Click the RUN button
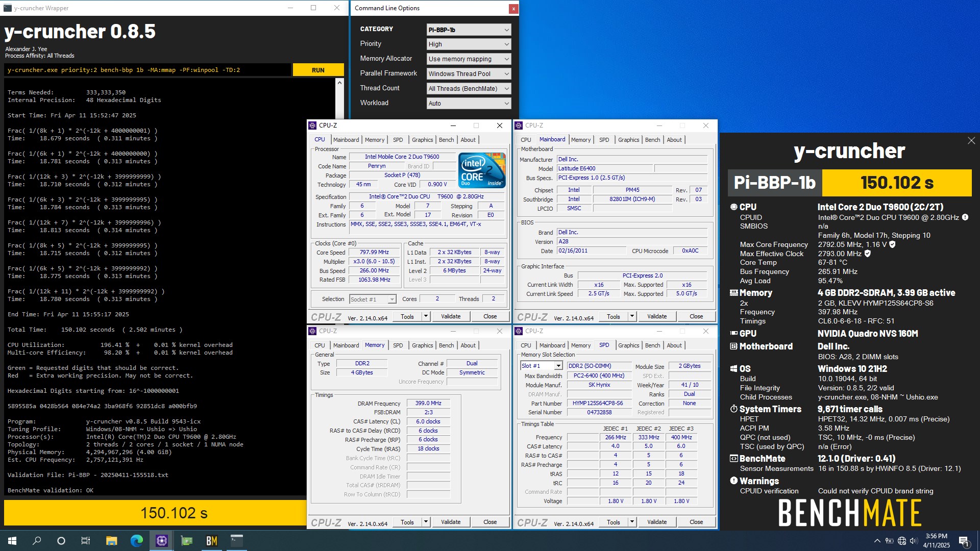The height and width of the screenshot is (551, 980). 318,70
